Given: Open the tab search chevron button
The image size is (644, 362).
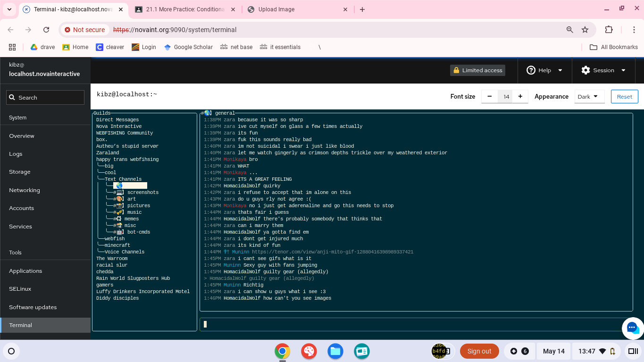Looking at the screenshot, I should 9,9.
